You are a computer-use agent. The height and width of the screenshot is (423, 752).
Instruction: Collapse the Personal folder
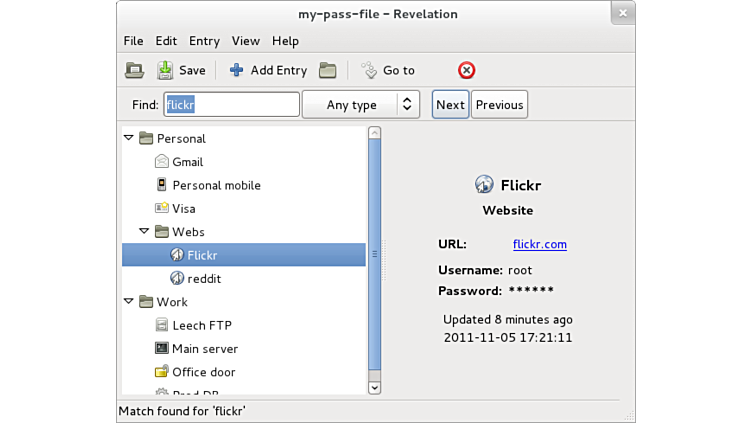129,138
